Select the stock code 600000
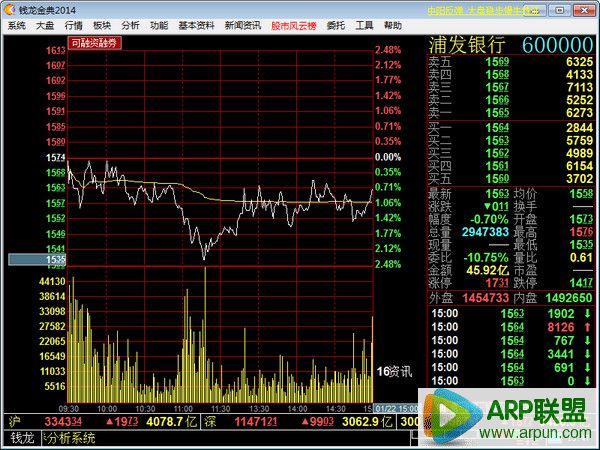 point(557,45)
